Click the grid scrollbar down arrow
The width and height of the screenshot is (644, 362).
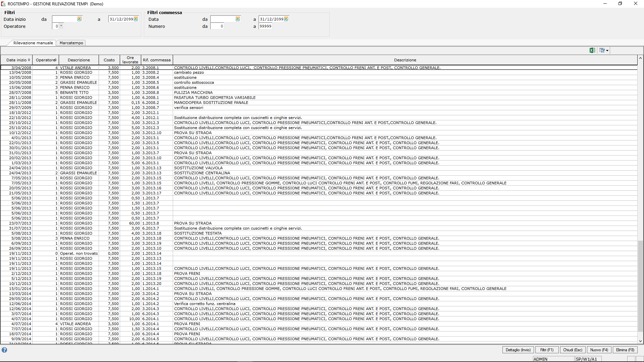640,341
